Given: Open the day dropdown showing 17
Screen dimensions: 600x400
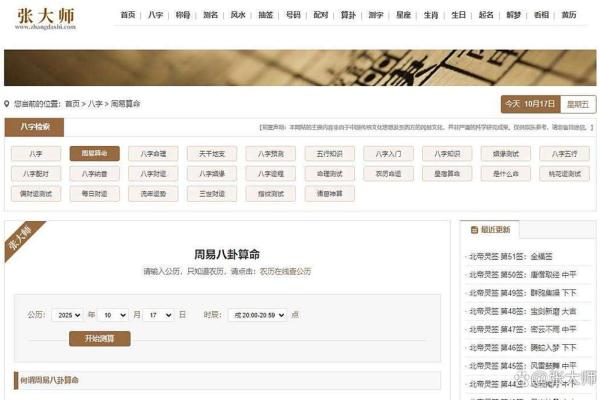Looking at the screenshot, I should pyautogui.click(x=158, y=315).
